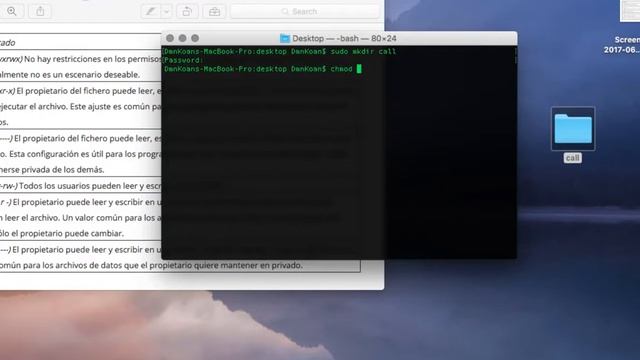The image size is (640, 360).
Task: Click the Terminal window title 'Desktop — -bash — 80×24'
Action: pos(344,38)
